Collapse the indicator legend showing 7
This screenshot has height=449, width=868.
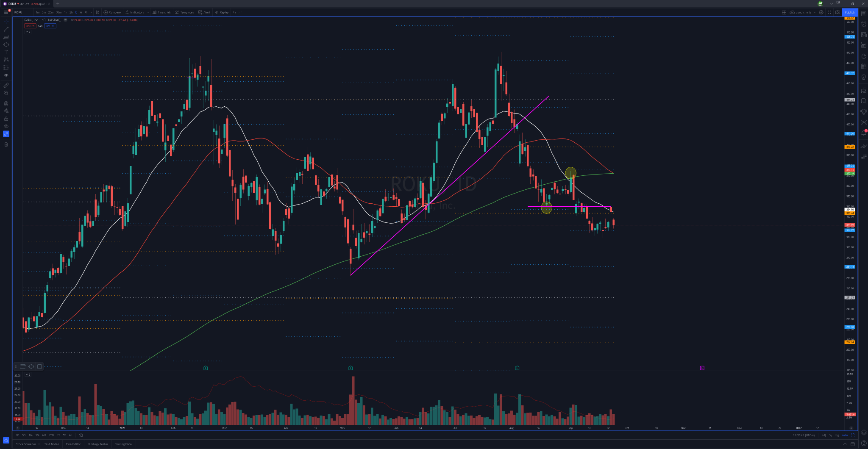click(28, 32)
